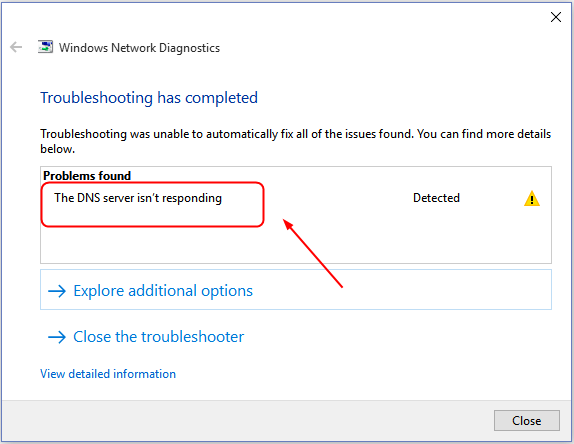
Task: Click the Close button in the footer
Action: click(526, 421)
